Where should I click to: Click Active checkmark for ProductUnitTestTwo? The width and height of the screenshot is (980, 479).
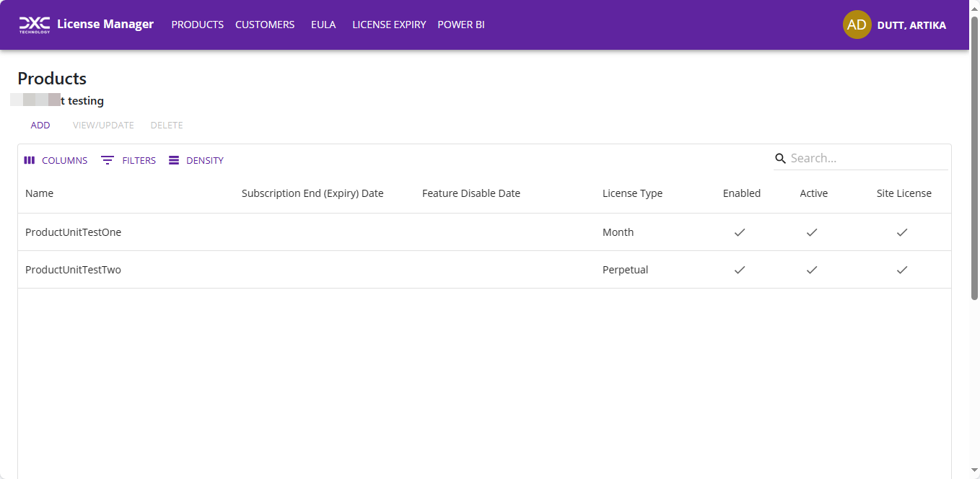[812, 270]
